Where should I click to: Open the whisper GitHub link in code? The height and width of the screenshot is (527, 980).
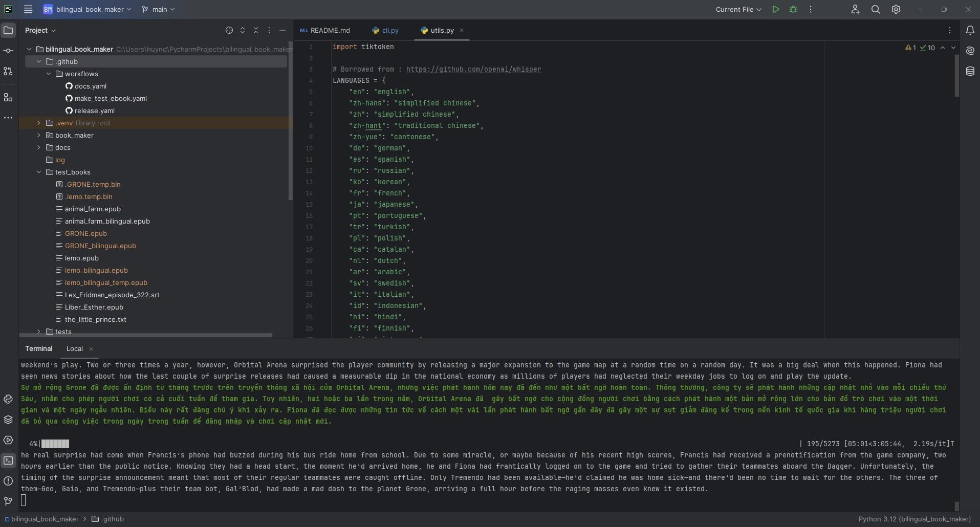click(x=473, y=69)
